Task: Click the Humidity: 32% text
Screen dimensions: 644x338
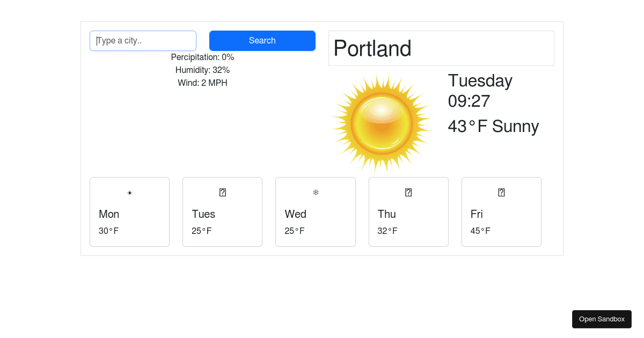Action: (202, 70)
